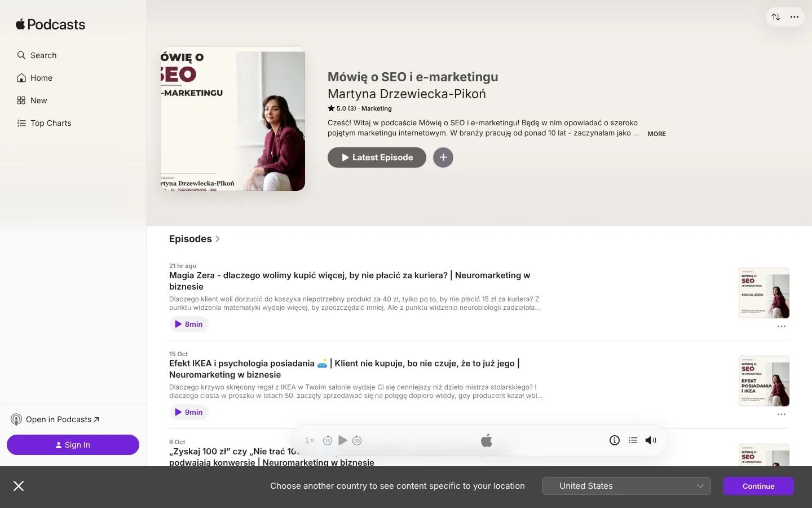This screenshot has width=812, height=508.
Task: Click the "Martyna Drzewiecka-Pikoń" author name
Action: pyautogui.click(x=407, y=94)
